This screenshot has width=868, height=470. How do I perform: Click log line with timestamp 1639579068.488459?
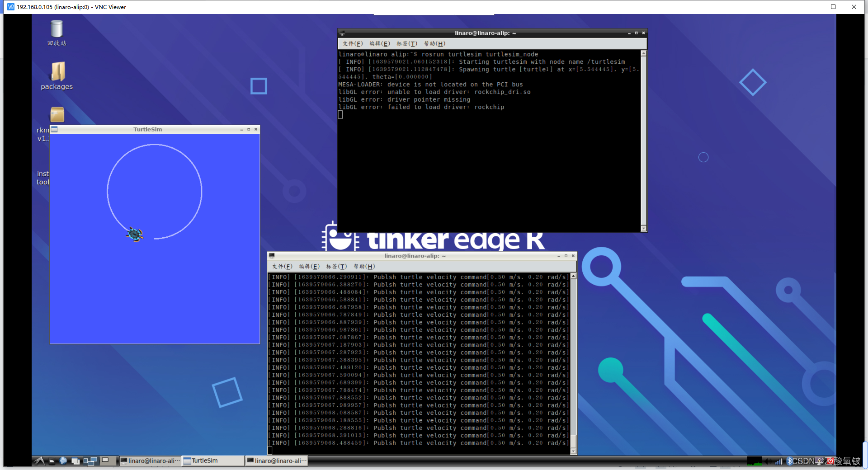coord(419,443)
